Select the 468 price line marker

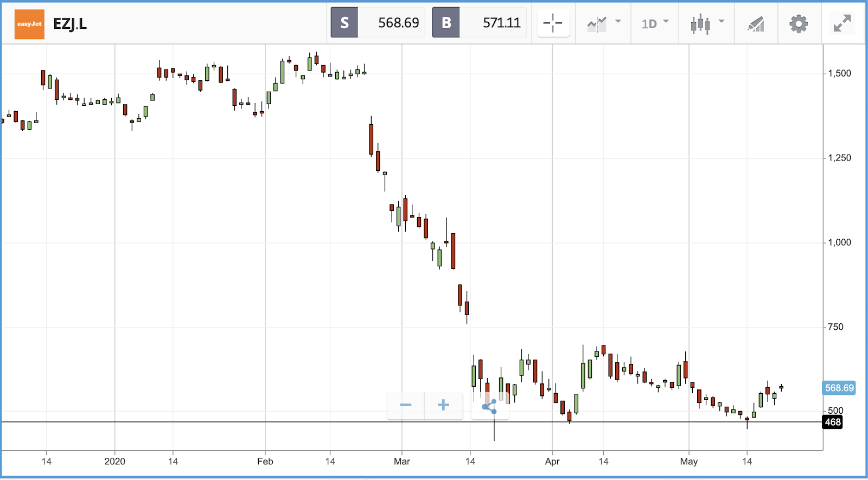(x=833, y=422)
